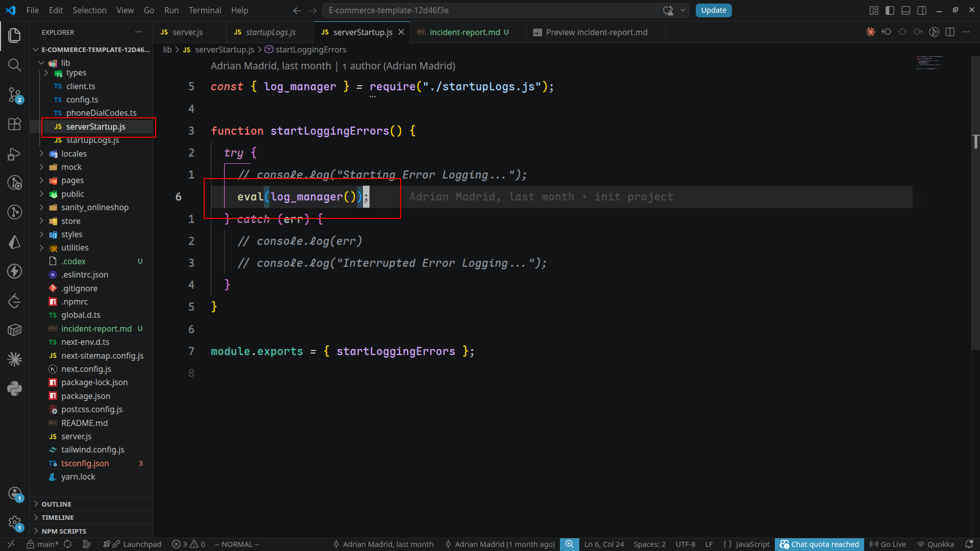
Task: Expand the NPM SCRIPTS section
Action: pos(64,531)
